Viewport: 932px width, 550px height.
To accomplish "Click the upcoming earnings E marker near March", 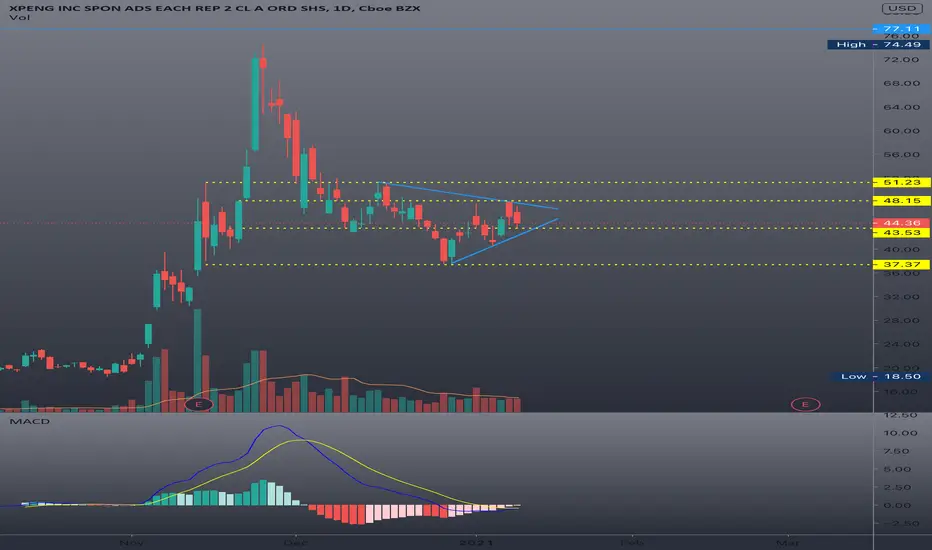I will click(x=805, y=404).
